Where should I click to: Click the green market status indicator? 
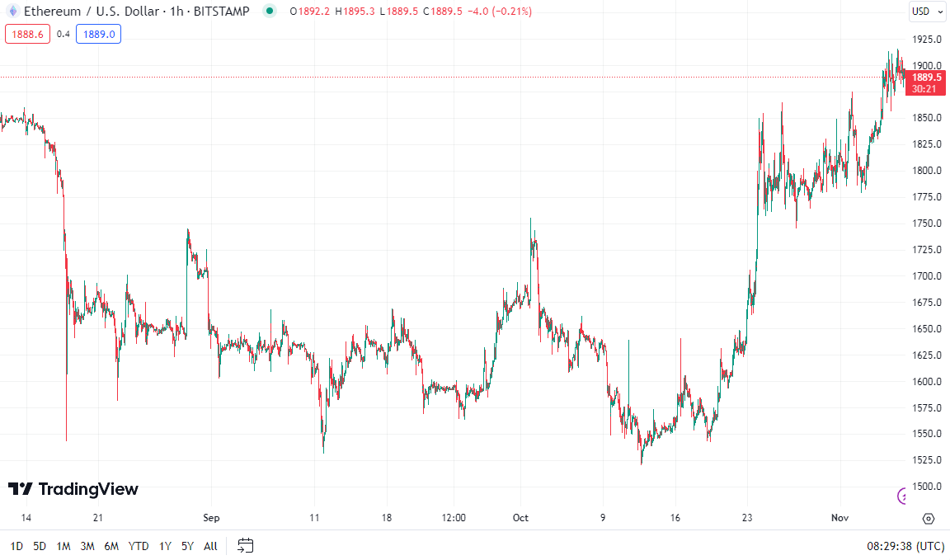click(x=269, y=12)
